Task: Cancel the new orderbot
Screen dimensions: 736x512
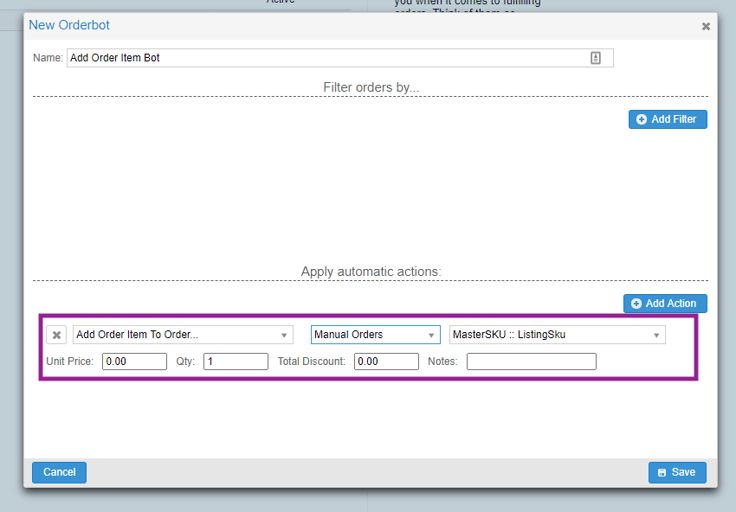Action: coord(59,472)
